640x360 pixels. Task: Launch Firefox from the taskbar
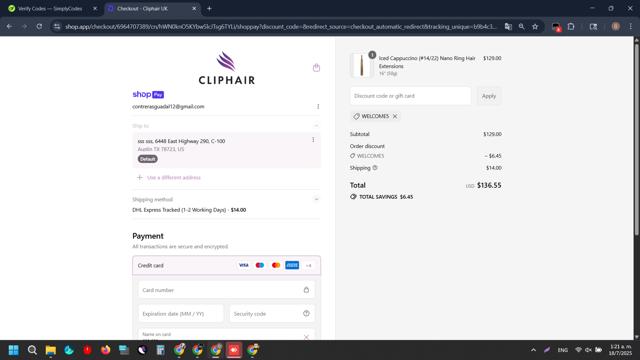tap(105, 350)
